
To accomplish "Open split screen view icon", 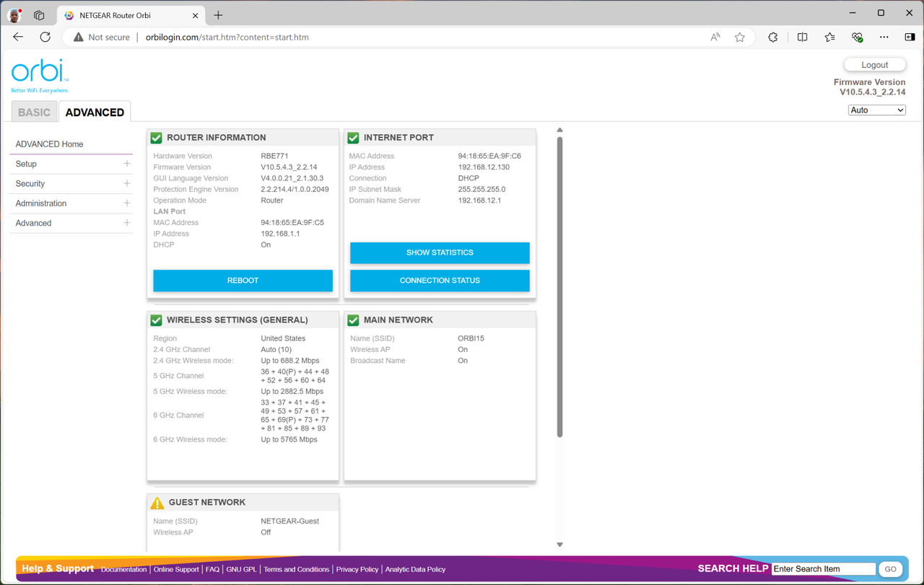I will (802, 37).
